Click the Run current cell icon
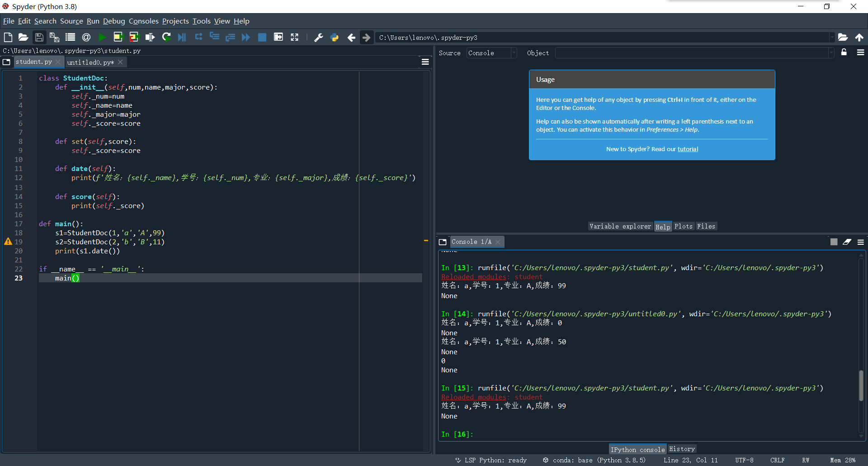 pyautogui.click(x=118, y=38)
